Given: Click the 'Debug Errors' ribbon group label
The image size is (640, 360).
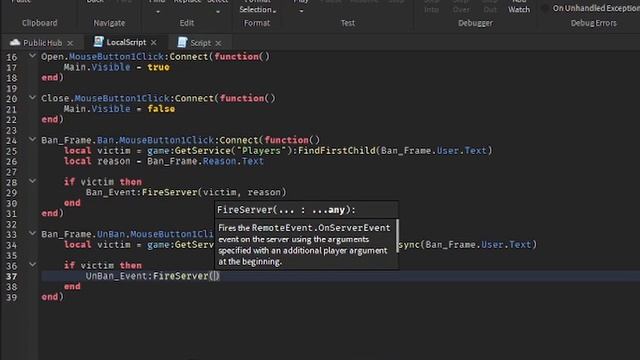Looking at the screenshot, I should pos(593,23).
